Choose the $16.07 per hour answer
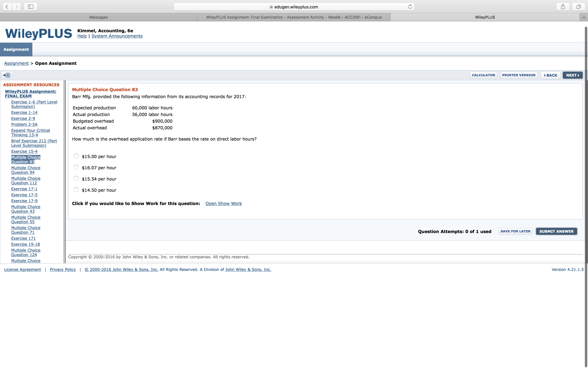This screenshot has width=588, height=368. (x=76, y=167)
